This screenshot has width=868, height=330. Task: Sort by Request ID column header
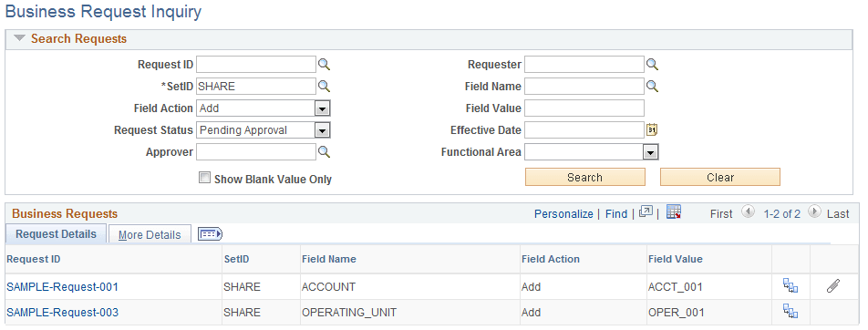click(x=33, y=259)
